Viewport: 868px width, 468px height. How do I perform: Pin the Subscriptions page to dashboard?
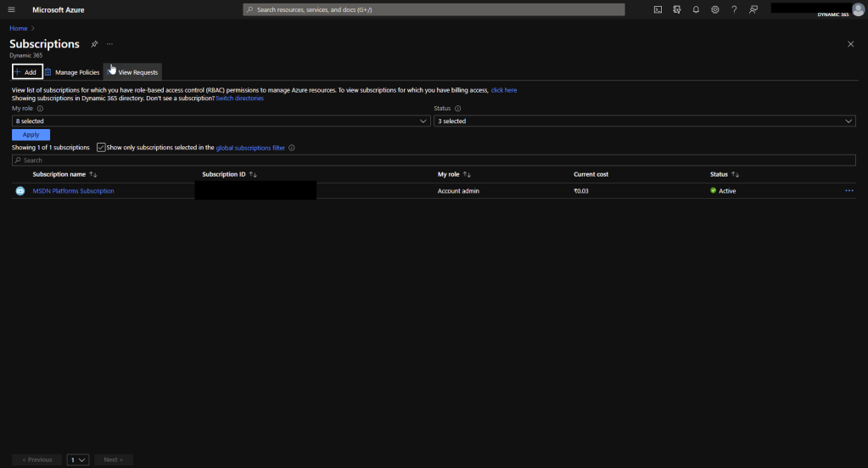(x=94, y=44)
